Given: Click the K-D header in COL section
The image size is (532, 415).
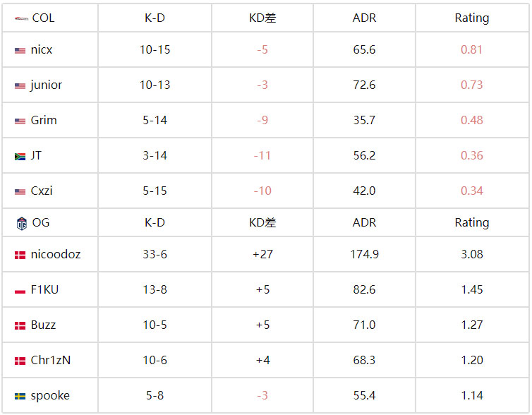Looking at the screenshot, I should pyautogui.click(x=155, y=18).
